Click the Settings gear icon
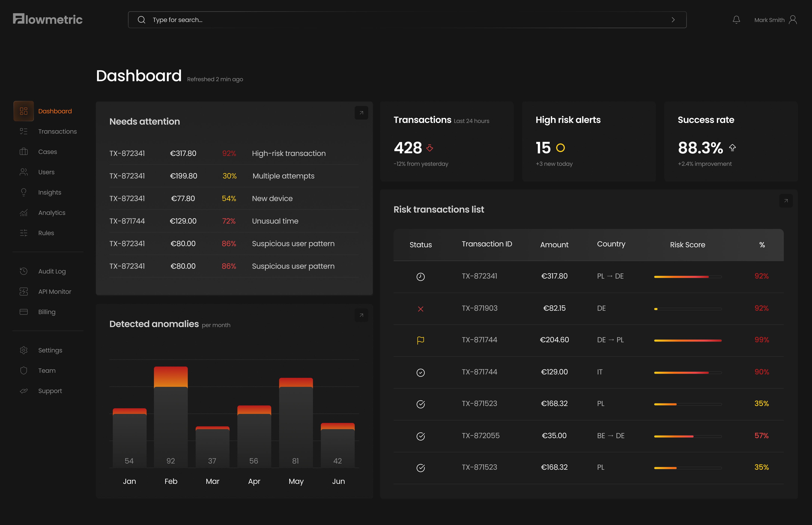Image resolution: width=812 pixels, height=525 pixels. pos(23,350)
